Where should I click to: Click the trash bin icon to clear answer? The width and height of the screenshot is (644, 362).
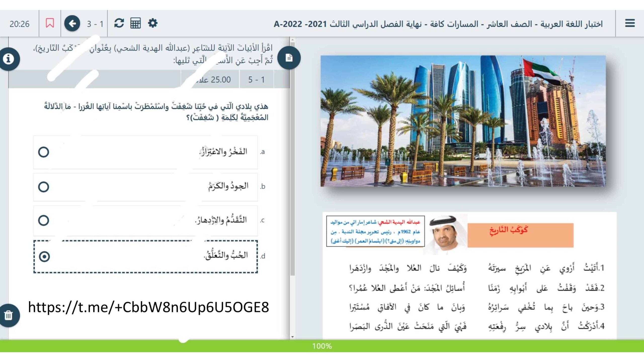(9, 315)
